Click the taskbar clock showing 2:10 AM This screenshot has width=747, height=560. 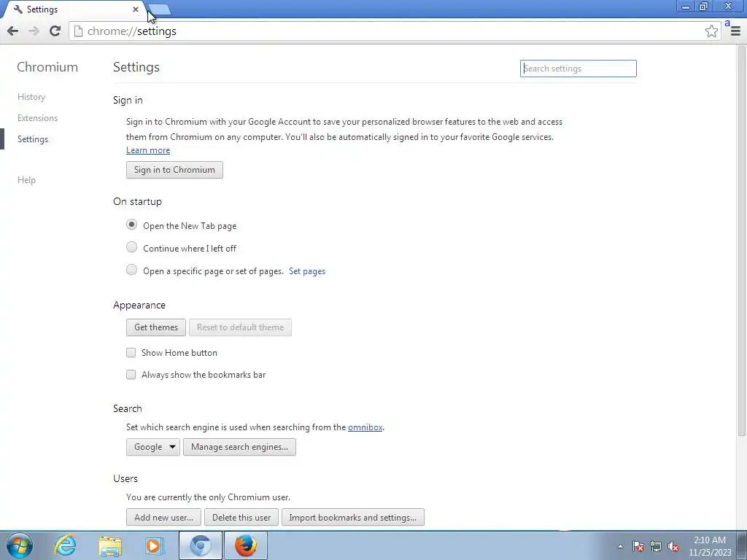tap(709, 546)
